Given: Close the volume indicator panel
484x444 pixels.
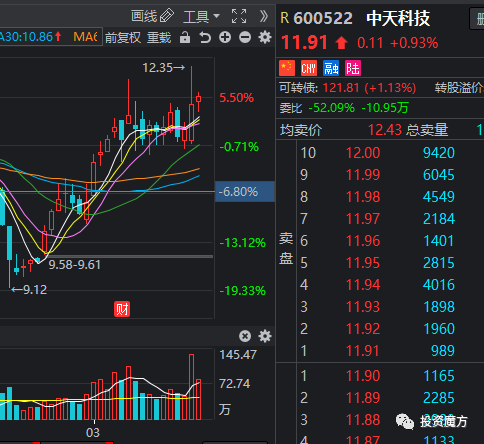Looking at the screenshot, I should tap(245, 336).
